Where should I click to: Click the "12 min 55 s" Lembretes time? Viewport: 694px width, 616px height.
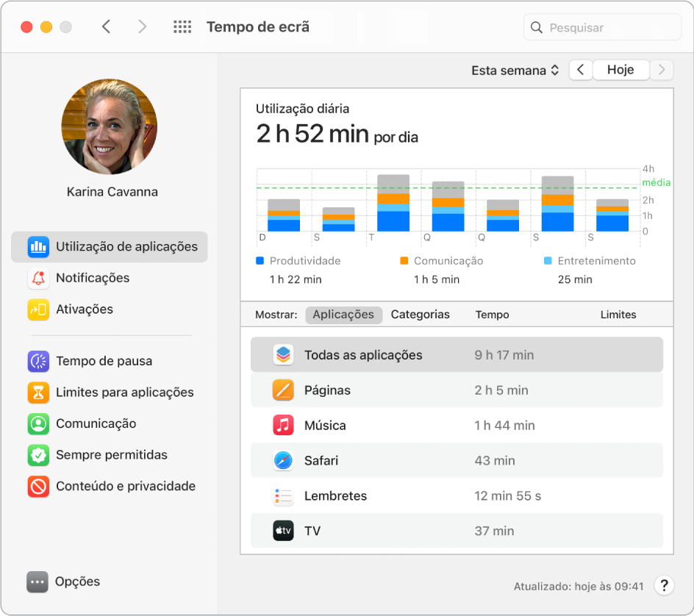pos(508,495)
